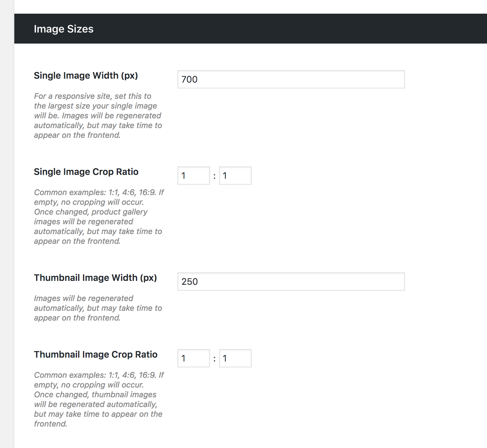
Task: Click the crop ratio examples help text
Action: (x=98, y=216)
